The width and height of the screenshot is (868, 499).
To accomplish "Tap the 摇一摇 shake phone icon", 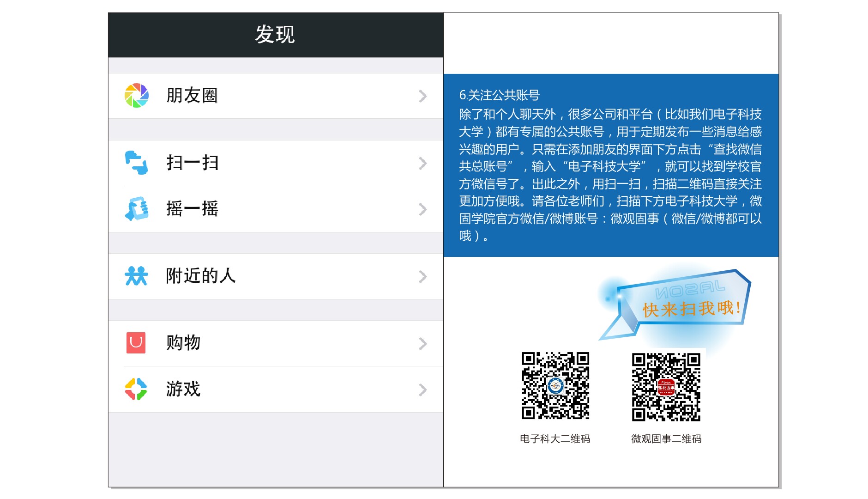I will point(137,209).
